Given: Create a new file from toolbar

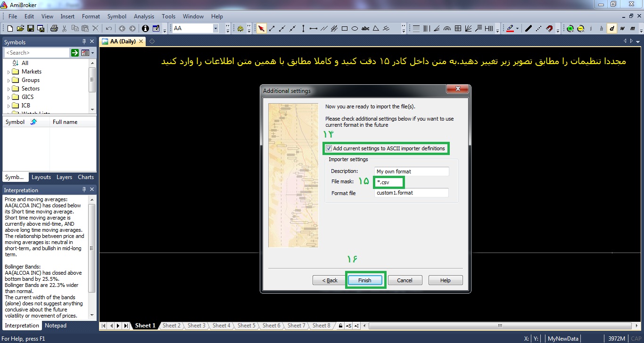Looking at the screenshot, I should click(x=10, y=29).
